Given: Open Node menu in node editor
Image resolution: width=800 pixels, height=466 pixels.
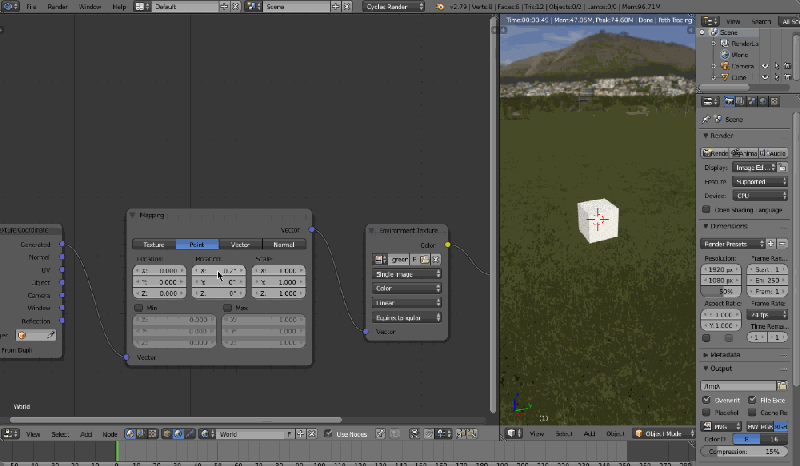Looking at the screenshot, I should click(110, 434).
